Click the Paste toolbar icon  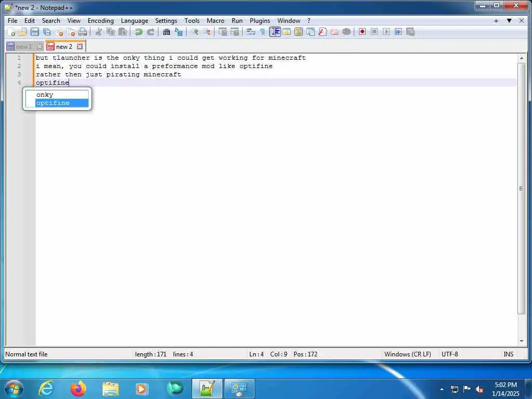click(123, 32)
